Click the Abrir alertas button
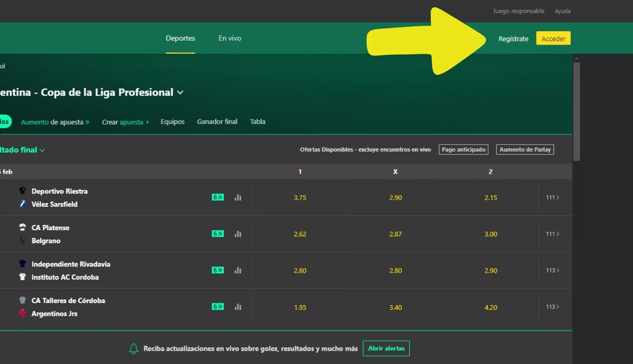 point(386,348)
